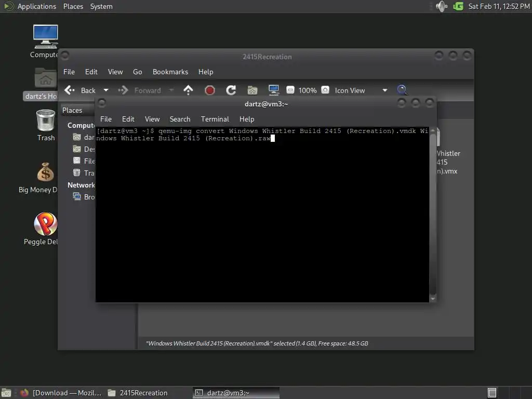Image resolution: width=532 pixels, height=399 pixels.
Task: Reload the folder with Refresh icon
Action: [x=231, y=90]
